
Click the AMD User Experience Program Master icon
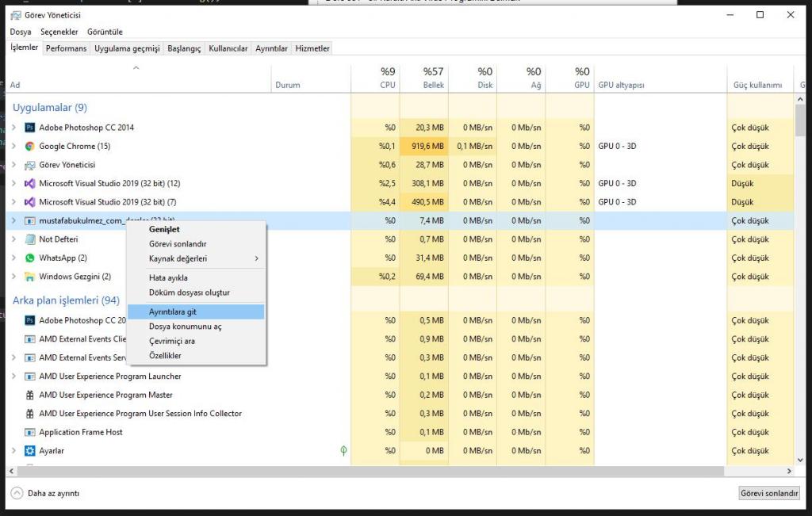pos(30,395)
